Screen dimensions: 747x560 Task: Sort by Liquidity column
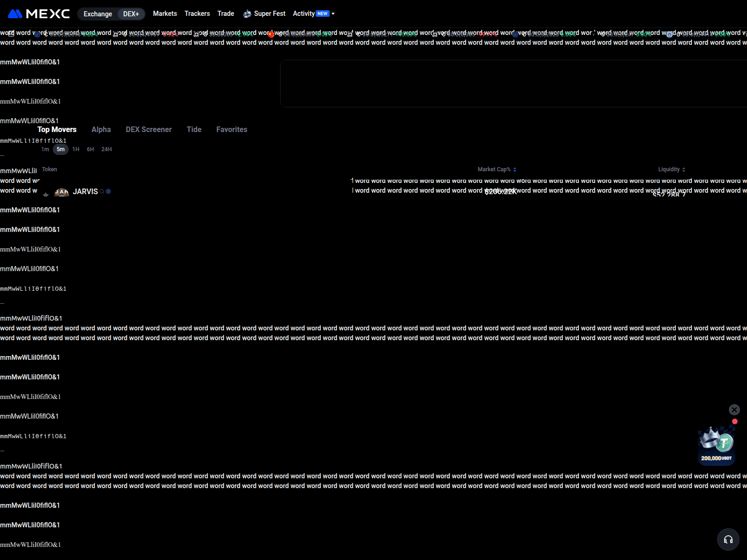(x=671, y=169)
